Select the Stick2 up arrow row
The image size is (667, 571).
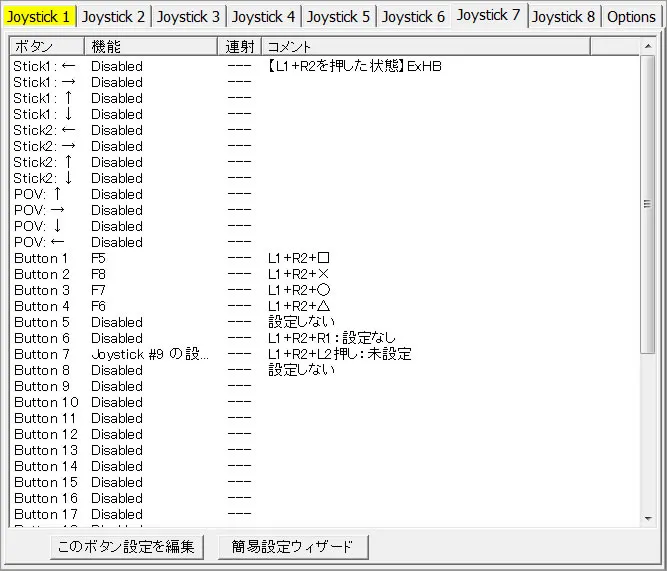pos(324,163)
